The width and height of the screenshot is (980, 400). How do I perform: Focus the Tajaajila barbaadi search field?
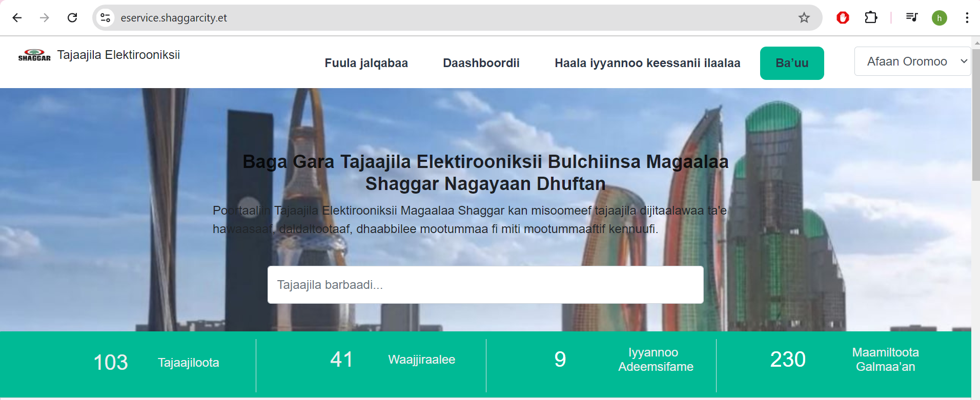click(485, 285)
